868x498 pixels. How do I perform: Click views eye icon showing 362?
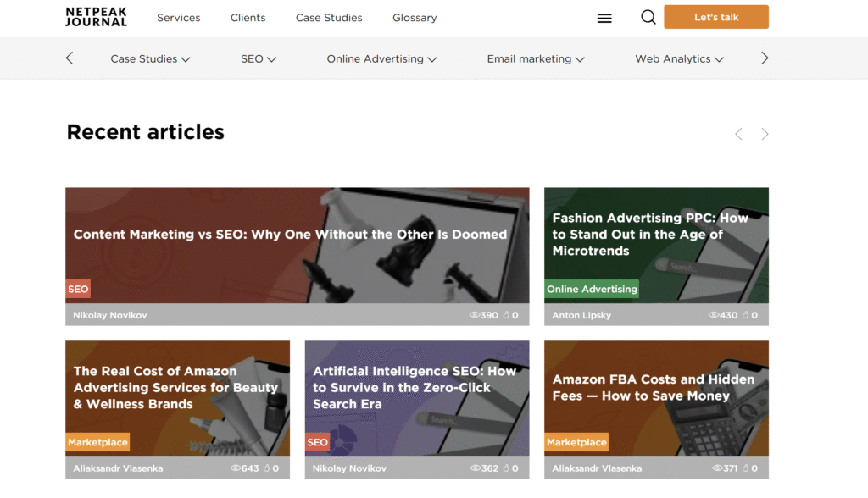point(475,468)
